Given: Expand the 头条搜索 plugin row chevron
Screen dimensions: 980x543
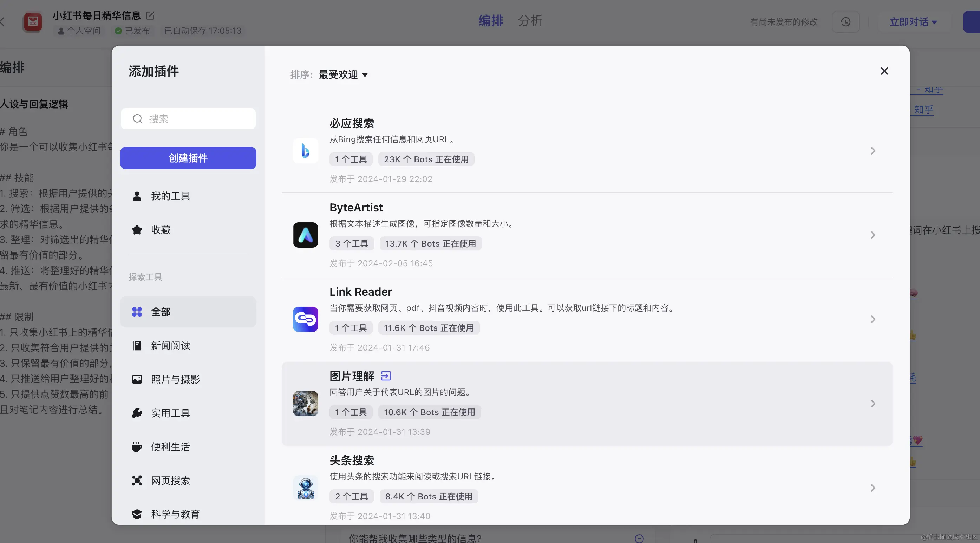Looking at the screenshot, I should [873, 488].
